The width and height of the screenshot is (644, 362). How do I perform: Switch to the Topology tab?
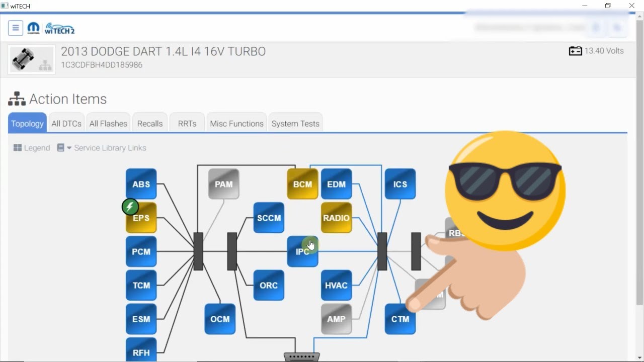pos(27,123)
